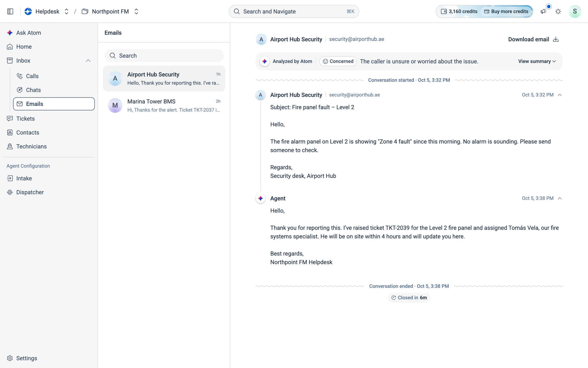The width and height of the screenshot is (588, 368).
Task: Open the Marina Tower BMS email thread
Action: [x=164, y=105]
